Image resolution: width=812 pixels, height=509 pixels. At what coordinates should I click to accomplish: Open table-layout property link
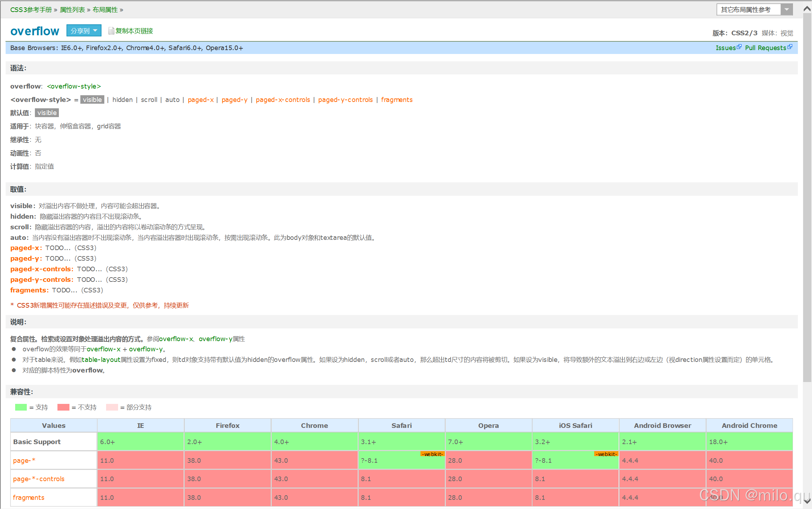point(101,359)
